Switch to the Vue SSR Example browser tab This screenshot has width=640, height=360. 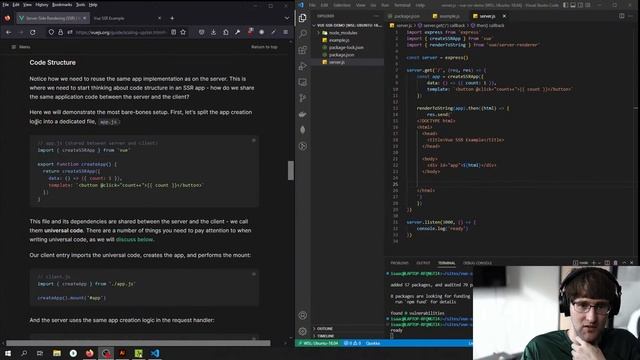(127, 18)
